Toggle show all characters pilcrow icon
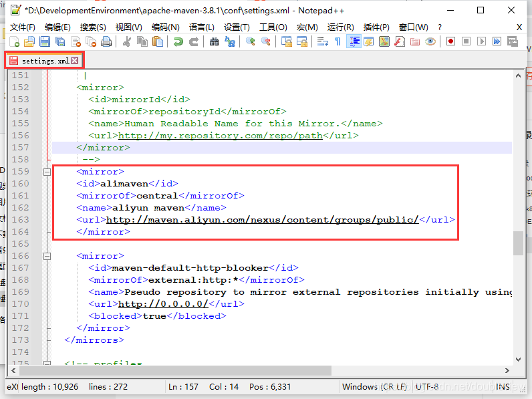 click(338, 41)
